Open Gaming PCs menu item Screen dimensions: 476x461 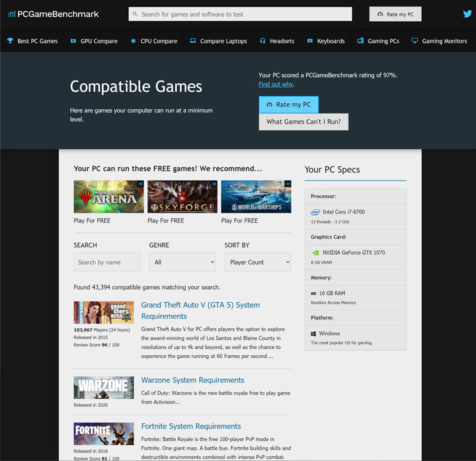[x=378, y=41]
